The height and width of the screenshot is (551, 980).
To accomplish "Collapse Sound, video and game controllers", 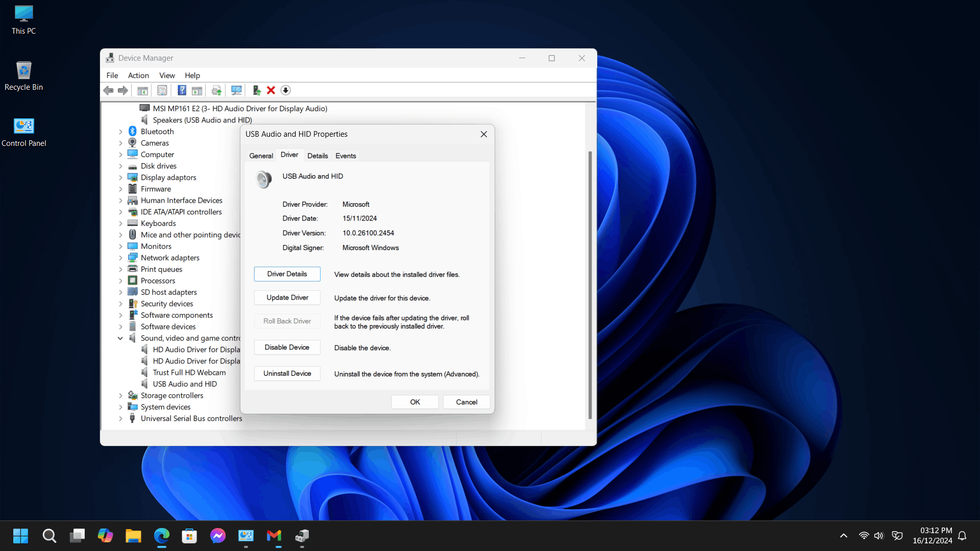I will (120, 338).
